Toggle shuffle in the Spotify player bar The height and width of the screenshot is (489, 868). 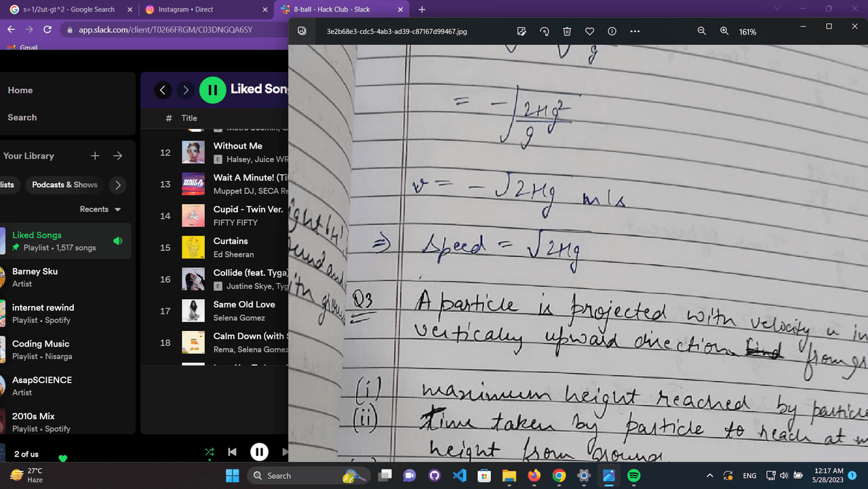tap(210, 452)
